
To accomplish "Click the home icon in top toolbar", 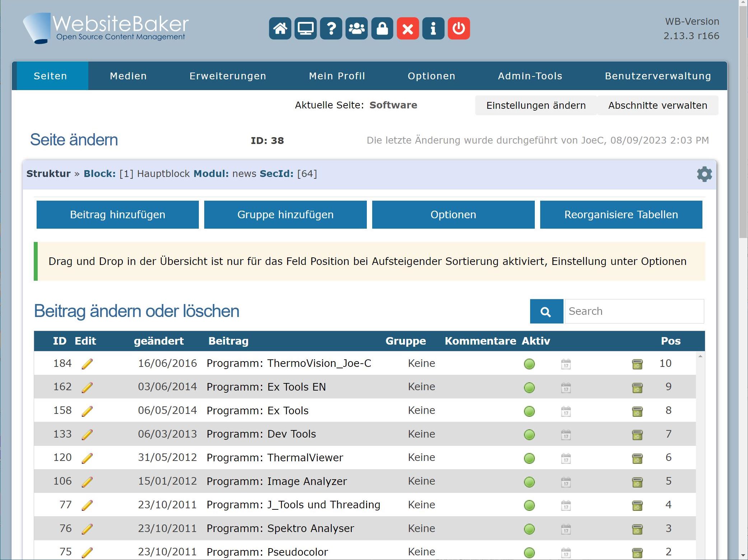I will click(x=280, y=28).
